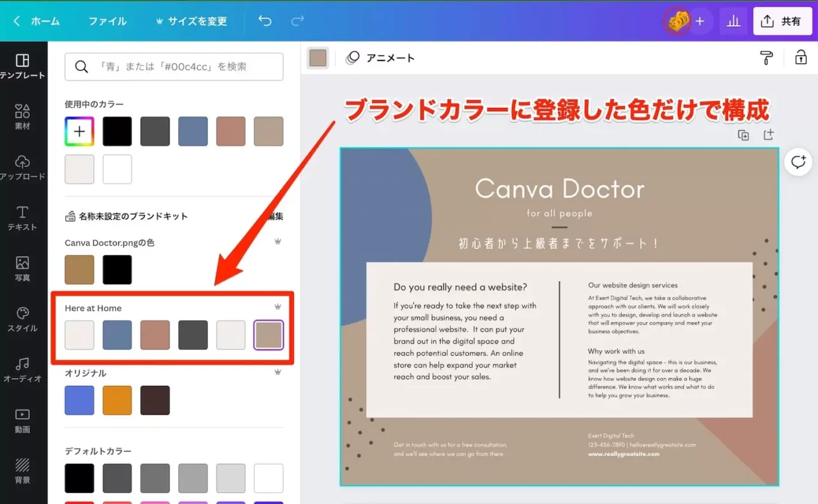The height and width of the screenshot is (504, 818).
Task: Select blue swatch in Here at Home
Action: click(x=117, y=335)
